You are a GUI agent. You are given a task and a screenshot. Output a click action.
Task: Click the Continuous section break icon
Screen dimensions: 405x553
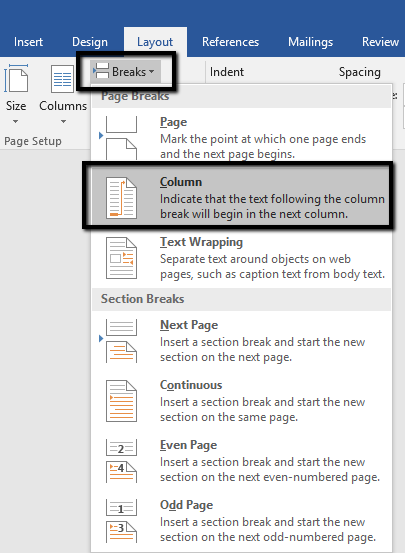[x=121, y=401]
